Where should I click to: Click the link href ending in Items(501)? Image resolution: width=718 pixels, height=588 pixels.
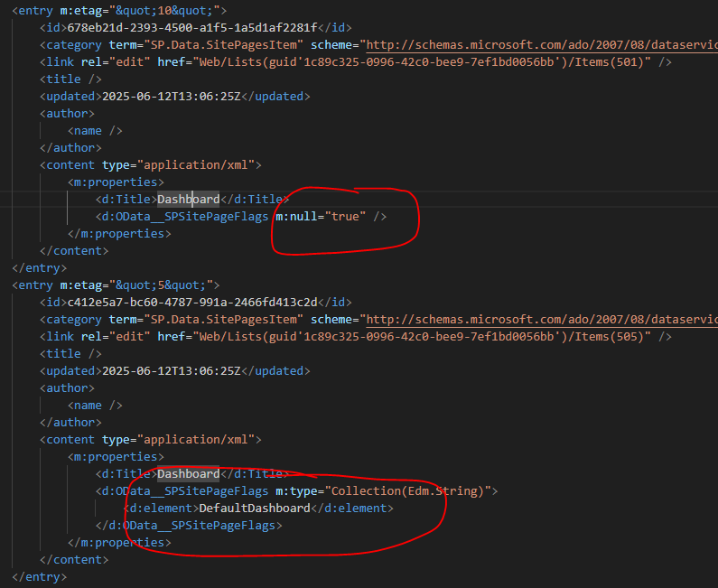pos(424,61)
